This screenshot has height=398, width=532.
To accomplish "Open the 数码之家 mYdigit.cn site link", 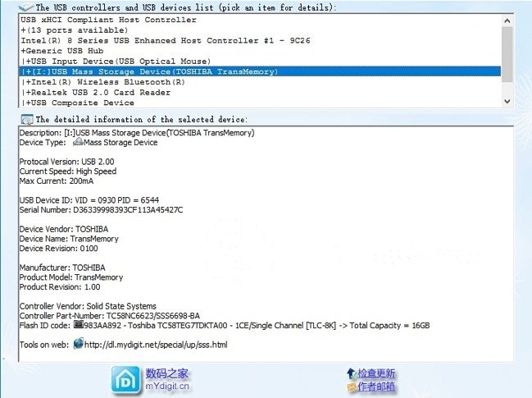I will click(167, 380).
